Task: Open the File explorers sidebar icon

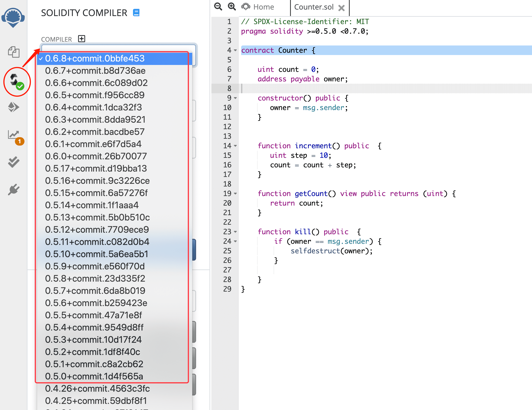Action: (x=14, y=52)
